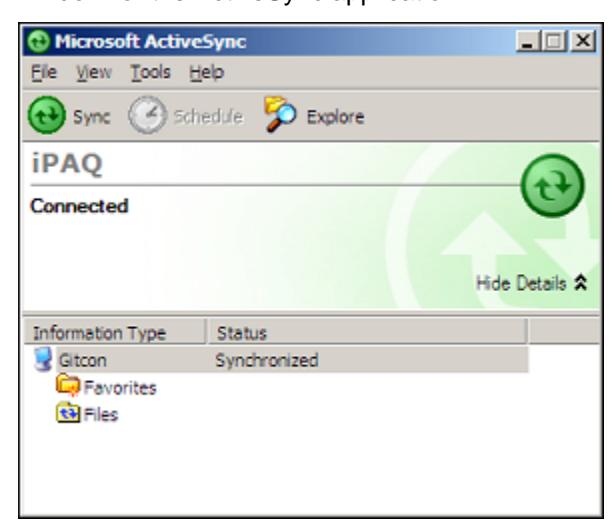Click the Synchronized status text
Viewport: 613px width, 526px height.
click(x=267, y=360)
